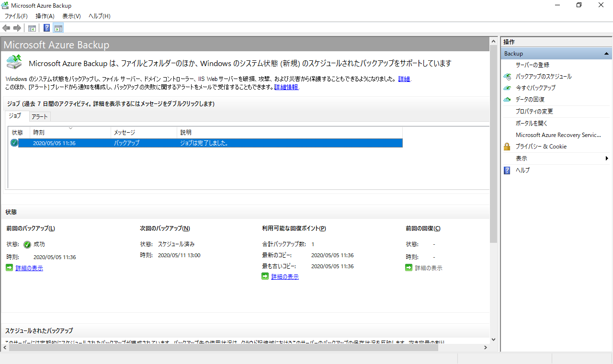Click the 説明 column header
The height and width of the screenshot is (364, 613).
pos(290,132)
